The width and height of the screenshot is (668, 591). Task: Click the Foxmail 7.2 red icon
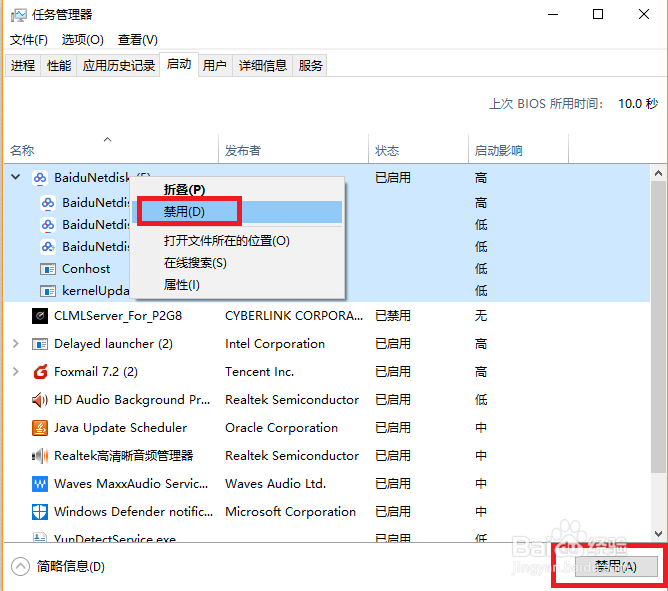click(x=40, y=372)
